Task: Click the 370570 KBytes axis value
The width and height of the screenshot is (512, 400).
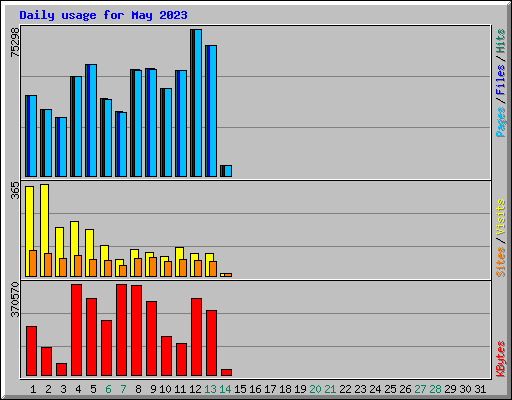Action: click(15, 299)
